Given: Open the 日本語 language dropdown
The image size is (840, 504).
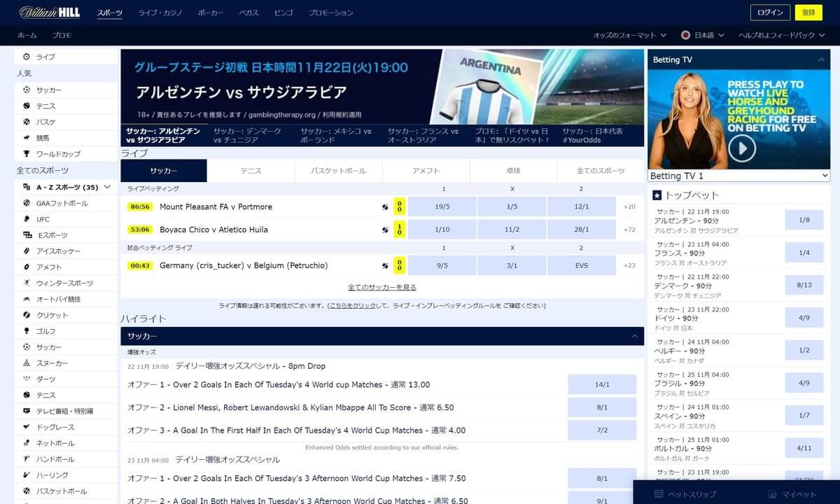Looking at the screenshot, I should pyautogui.click(x=702, y=35).
